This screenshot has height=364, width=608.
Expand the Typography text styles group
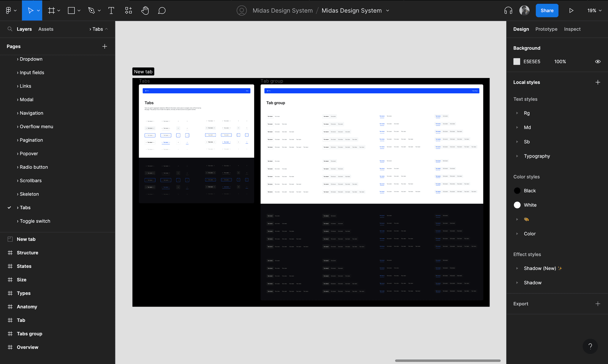click(x=517, y=156)
